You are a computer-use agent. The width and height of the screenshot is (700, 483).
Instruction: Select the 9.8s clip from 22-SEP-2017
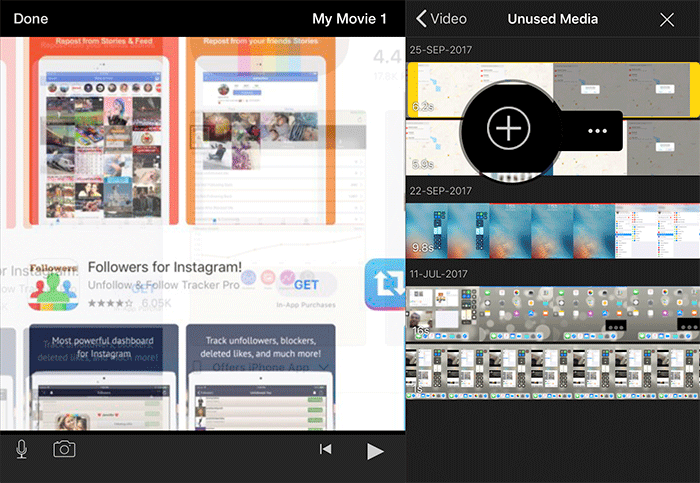pyautogui.click(x=553, y=231)
